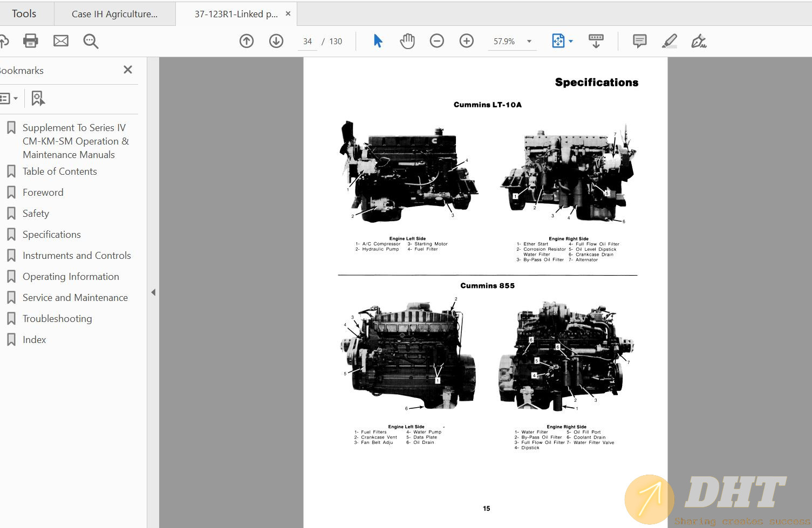
Task: Collapse the navigation pane with arrow
Action: 153,292
